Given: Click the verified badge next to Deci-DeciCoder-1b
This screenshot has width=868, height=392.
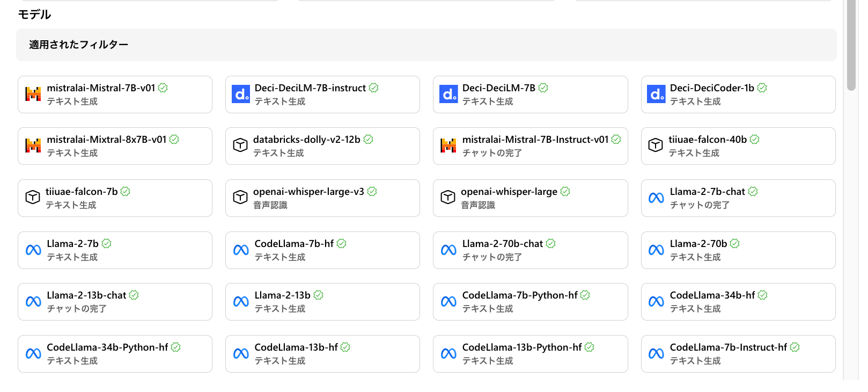Looking at the screenshot, I should [x=762, y=88].
